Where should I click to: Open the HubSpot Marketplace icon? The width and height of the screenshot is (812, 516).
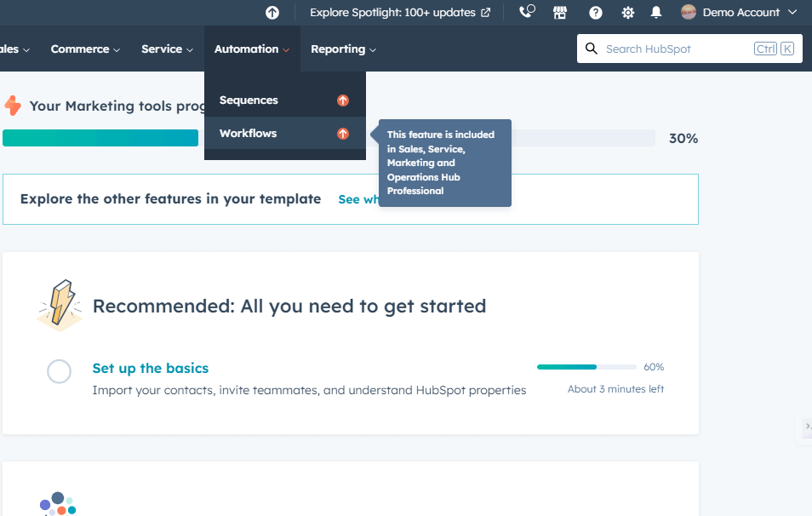click(x=560, y=13)
